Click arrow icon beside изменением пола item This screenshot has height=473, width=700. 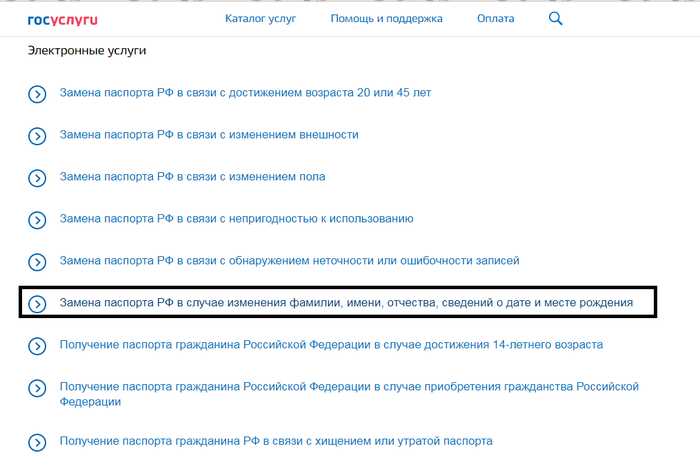click(37, 178)
